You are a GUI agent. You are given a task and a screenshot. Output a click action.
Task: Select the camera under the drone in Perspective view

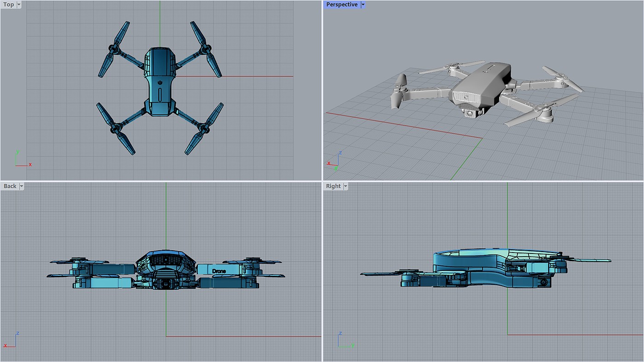click(x=470, y=112)
